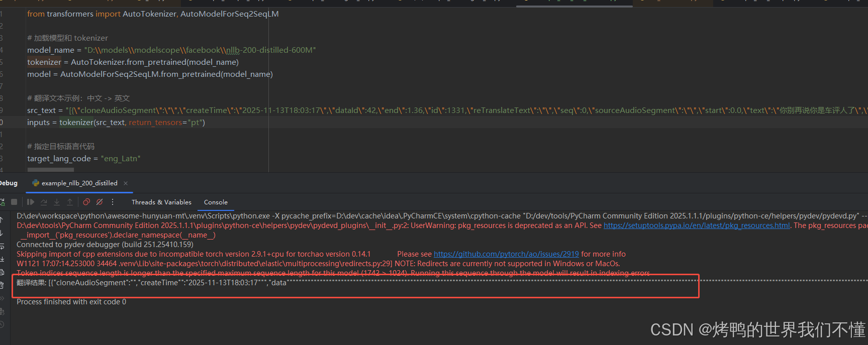The width and height of the screenshot is (868, 345).
Task: Click 'tokenizer = AutoTokenizer.from_pretrained' line
Action: (133, 62)
